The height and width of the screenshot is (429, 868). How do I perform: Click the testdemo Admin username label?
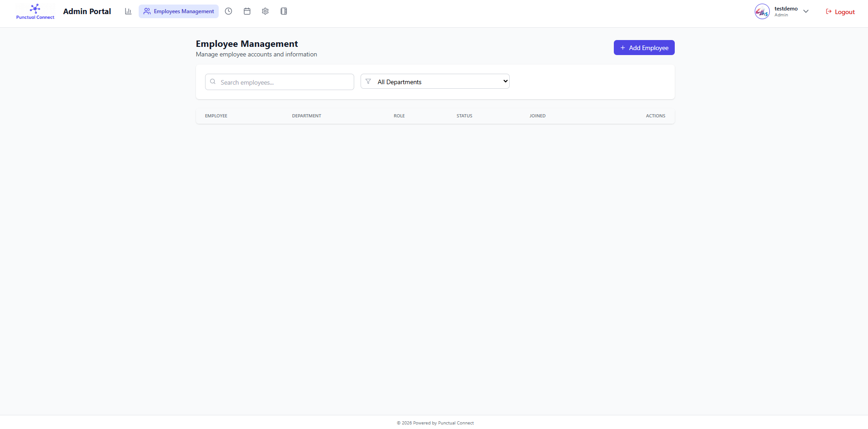[x=786, y=11]
